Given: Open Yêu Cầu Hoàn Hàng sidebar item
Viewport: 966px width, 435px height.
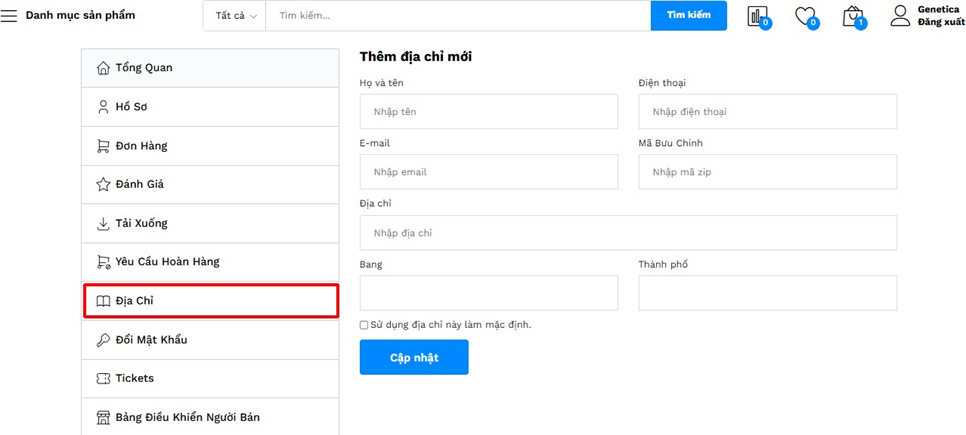Looking at the screenshot, I should [167, 262].
